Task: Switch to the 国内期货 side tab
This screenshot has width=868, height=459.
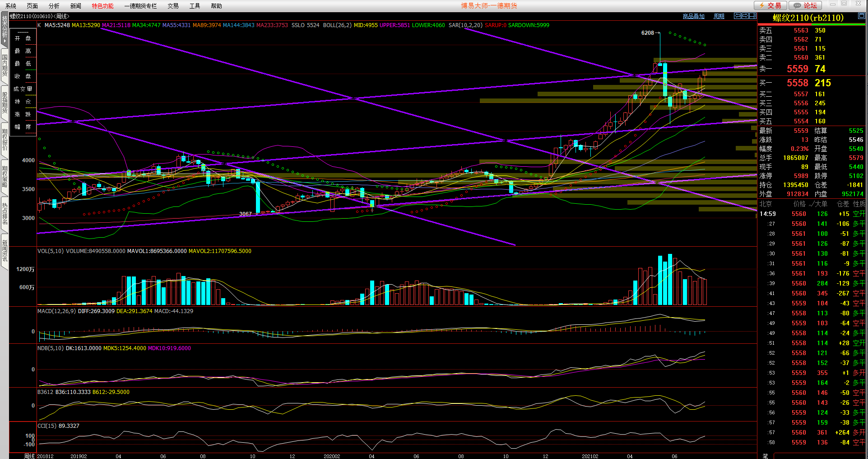Action: pyautogui.click(x=5, y=65)
